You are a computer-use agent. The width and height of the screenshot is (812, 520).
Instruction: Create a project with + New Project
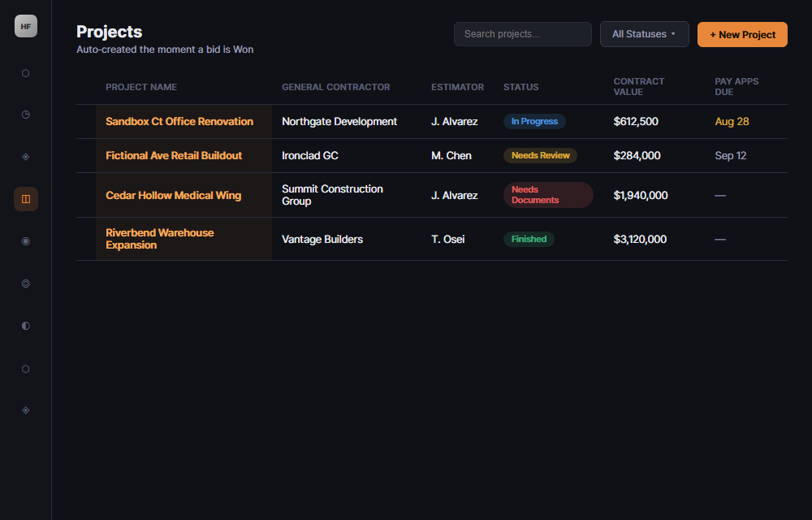pyautogui.click(x=742, y=35)
